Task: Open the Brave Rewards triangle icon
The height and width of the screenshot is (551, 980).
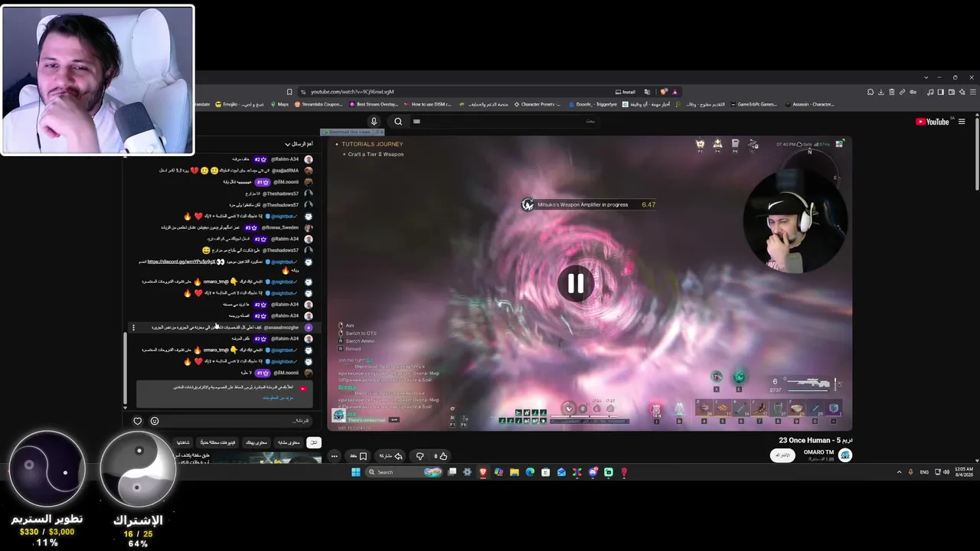Action: [675, 92]
